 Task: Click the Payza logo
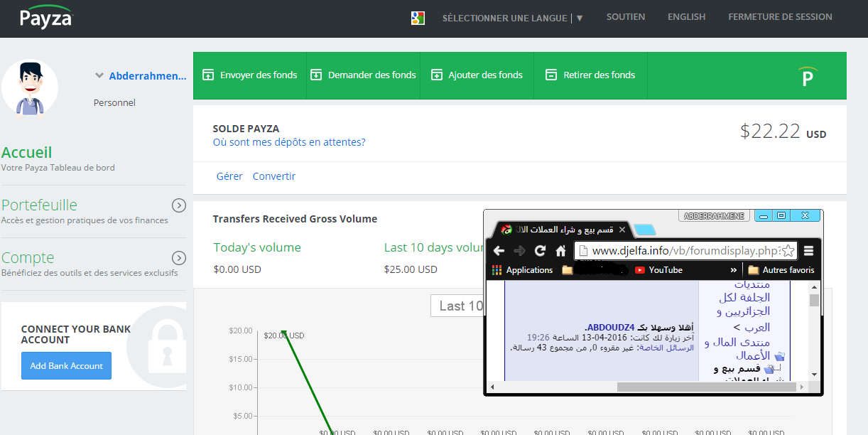click(45, 16)
